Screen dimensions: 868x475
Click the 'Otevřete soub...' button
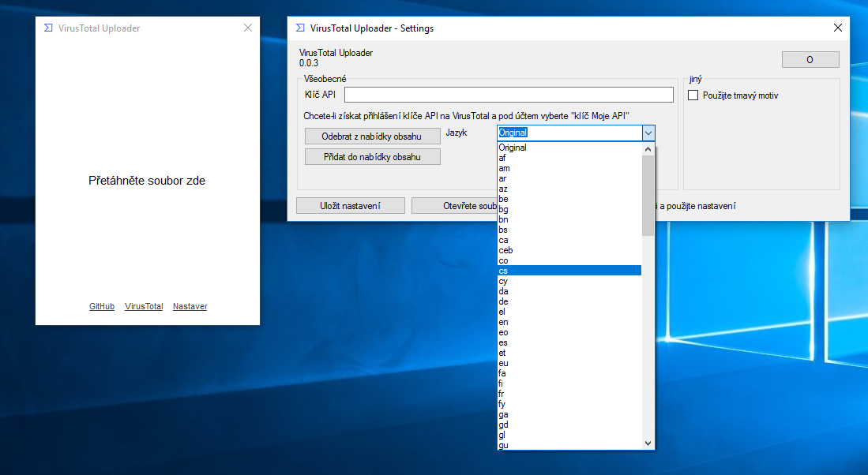pos(454,206)
